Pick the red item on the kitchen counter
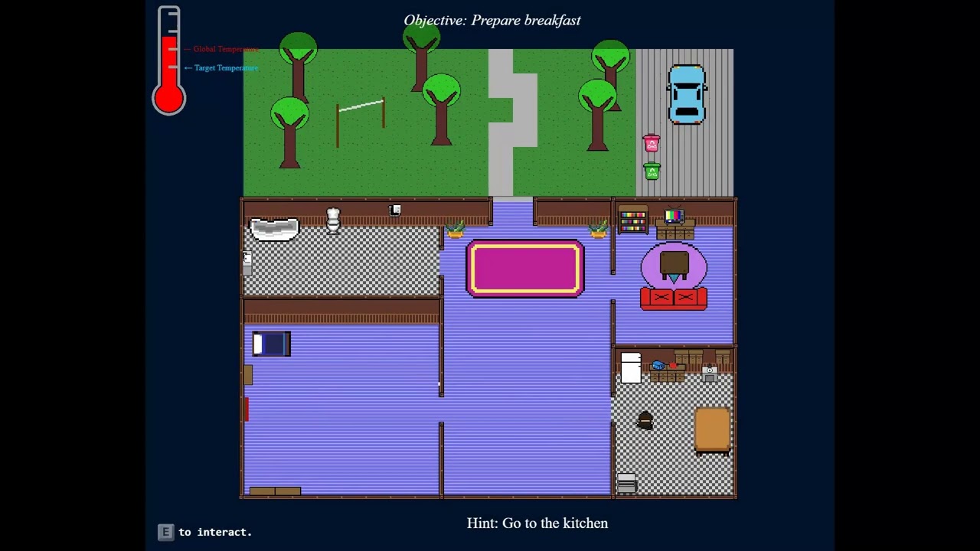The image size is (980, 551). [x=673, y=366]
